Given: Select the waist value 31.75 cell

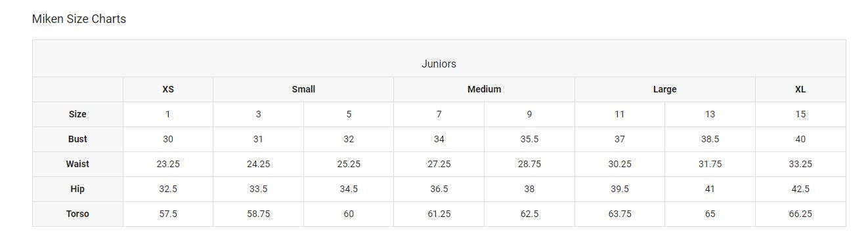Looking at the screenshot, I should (710, 164).
